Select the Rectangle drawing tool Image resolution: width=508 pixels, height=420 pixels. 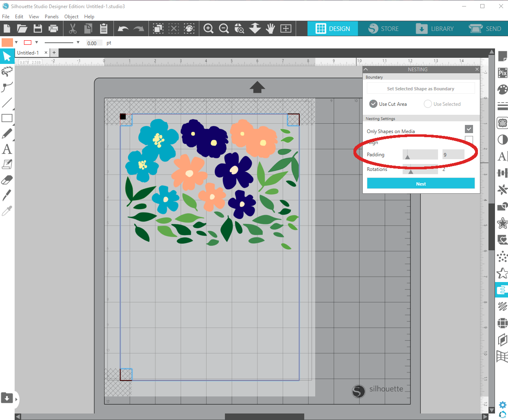(7, 118)
